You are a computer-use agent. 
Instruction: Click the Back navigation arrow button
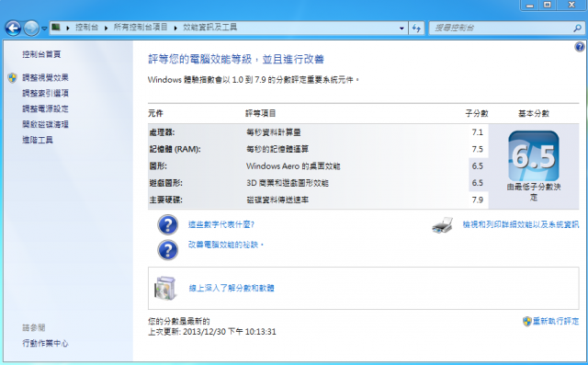[13, 29]
